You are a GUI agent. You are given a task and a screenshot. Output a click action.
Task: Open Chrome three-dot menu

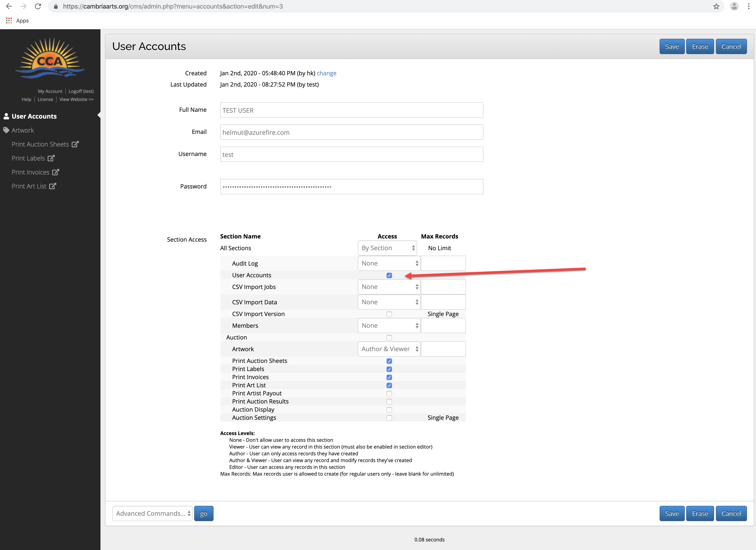coord(748,6)
